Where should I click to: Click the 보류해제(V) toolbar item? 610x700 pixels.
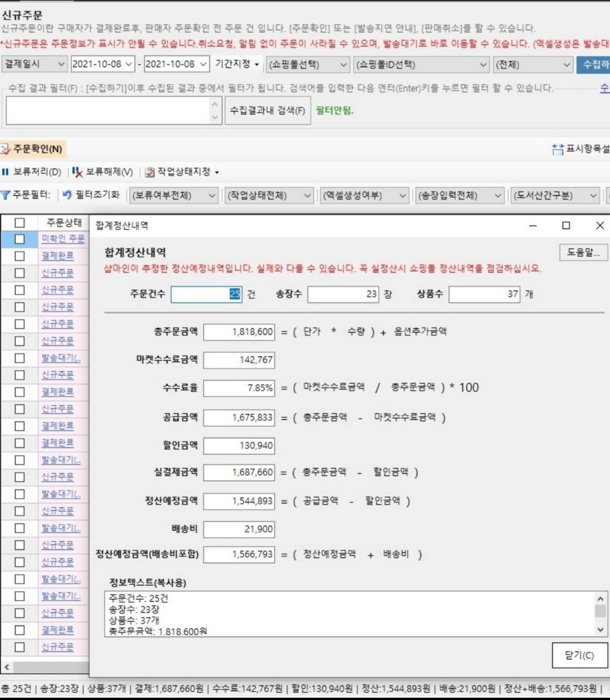coord(103,172)
